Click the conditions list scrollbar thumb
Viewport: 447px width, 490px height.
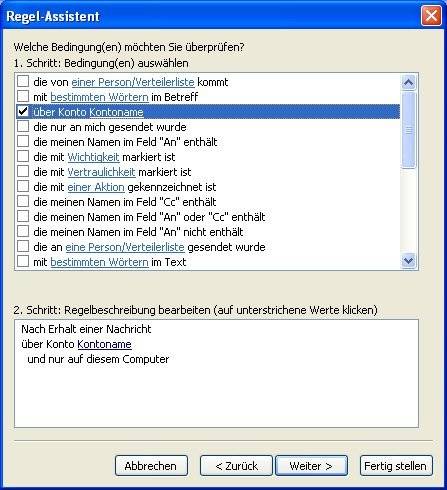coord(409,130)
